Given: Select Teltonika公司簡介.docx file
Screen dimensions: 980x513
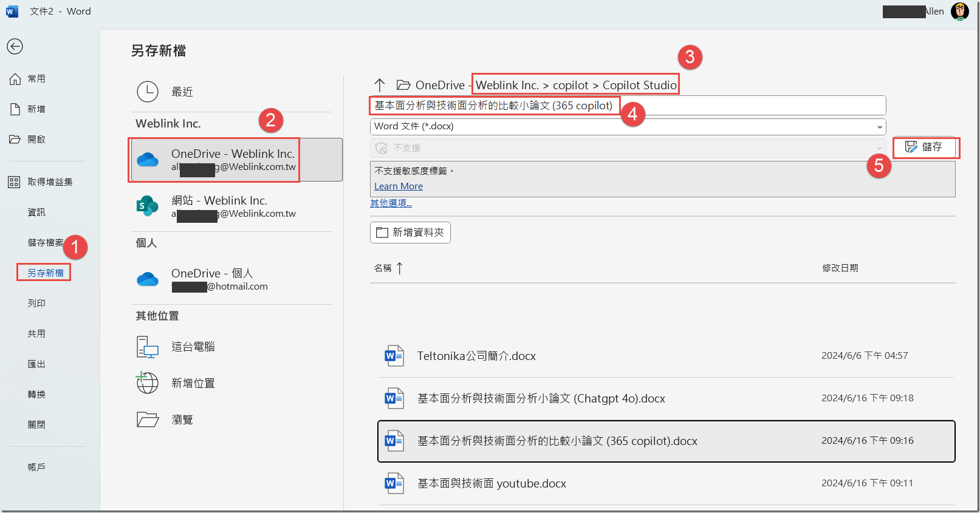Looking at the screenshot, I should (x=666, y=356).
